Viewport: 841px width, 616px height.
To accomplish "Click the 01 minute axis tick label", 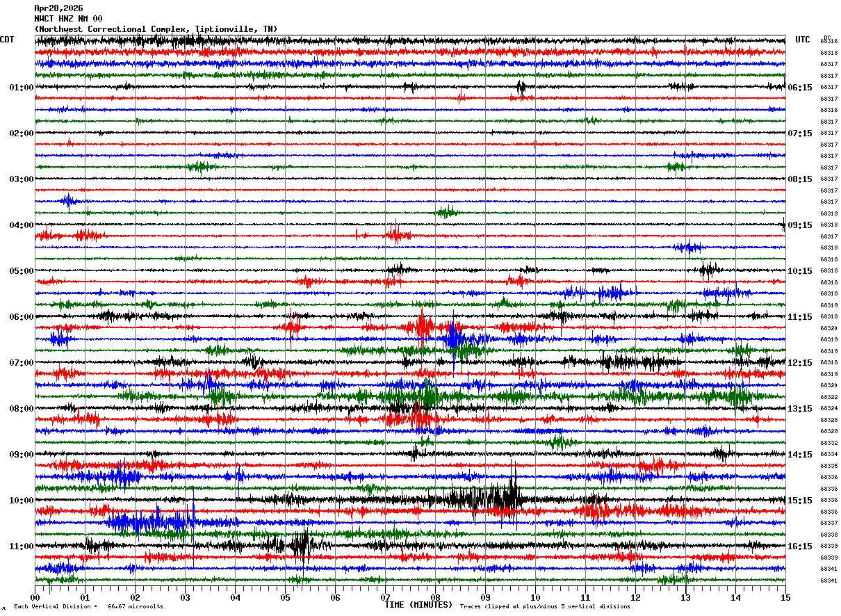I will tap(85, 597).
